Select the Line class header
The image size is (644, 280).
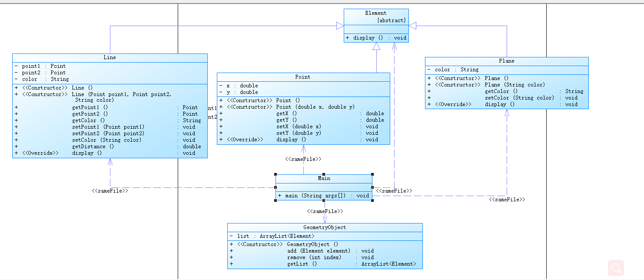point(110,57)
